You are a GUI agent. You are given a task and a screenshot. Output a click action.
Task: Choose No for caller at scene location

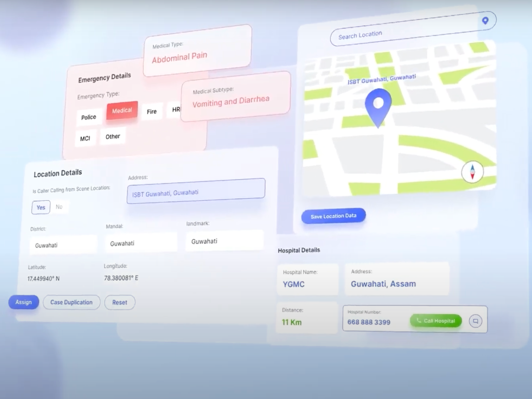pyautogui.click(x=59, y=207)
